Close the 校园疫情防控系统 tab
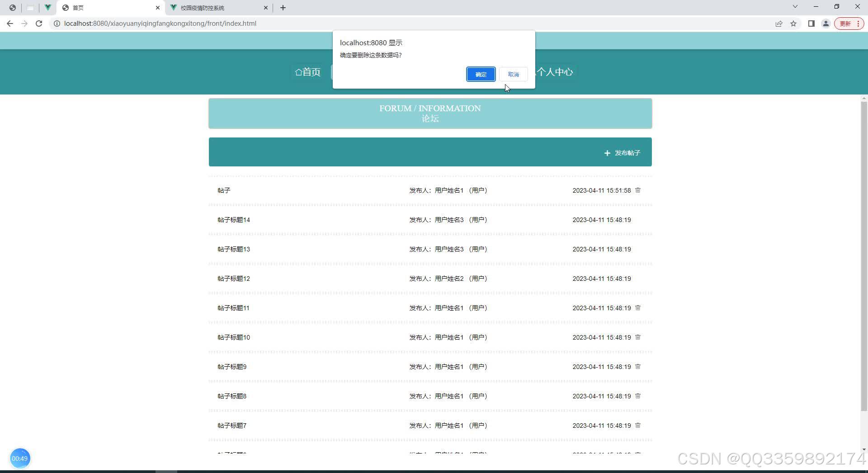The width and height of the screenshot is (868, 473). (x=266, y=8)
